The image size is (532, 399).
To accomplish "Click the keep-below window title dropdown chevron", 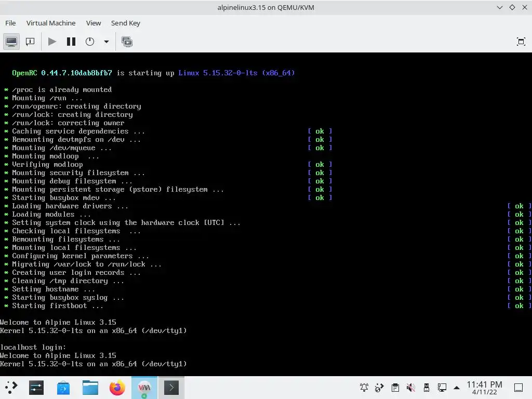I will [499, 7].
